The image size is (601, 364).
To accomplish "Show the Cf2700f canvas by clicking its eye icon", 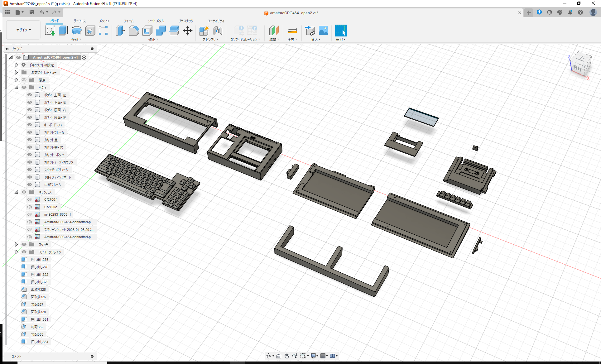I will (x=29, y=199).
